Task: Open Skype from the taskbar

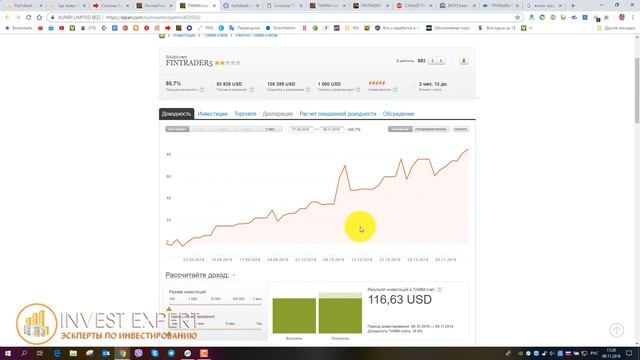Action: click(x=155, y=353)
